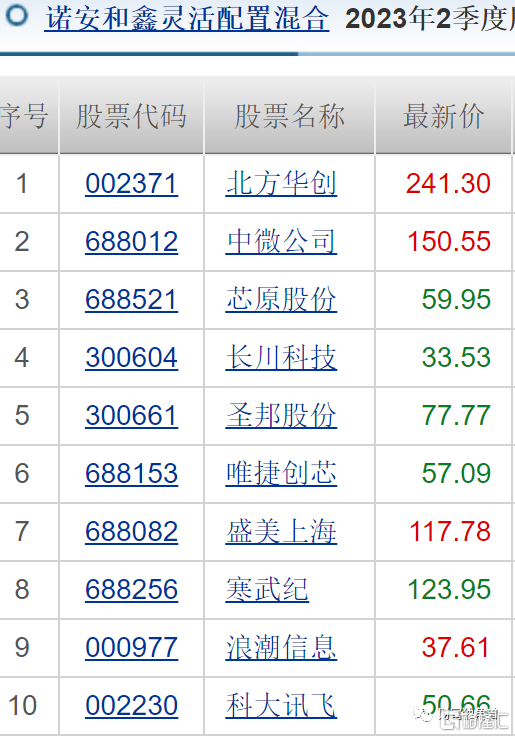Open the 诺安和鑫灵活配置混合 fund link
The height and width of the screenshot is (737, 515).
click(x=187, y=19)
